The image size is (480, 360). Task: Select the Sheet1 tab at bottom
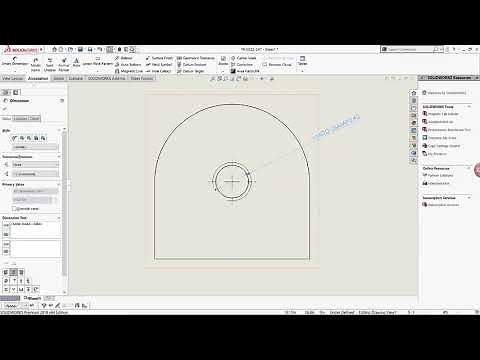click(34, 298)
